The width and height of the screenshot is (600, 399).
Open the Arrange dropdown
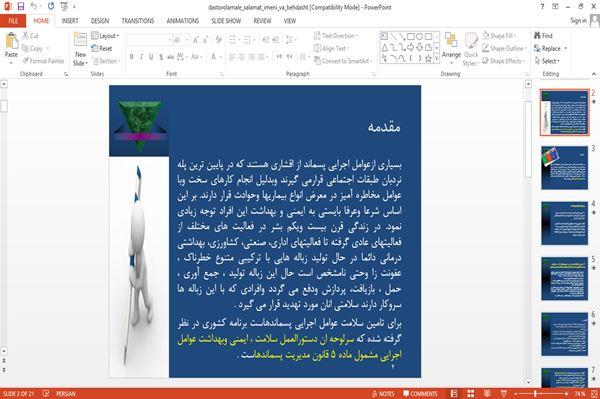[451, 48]
